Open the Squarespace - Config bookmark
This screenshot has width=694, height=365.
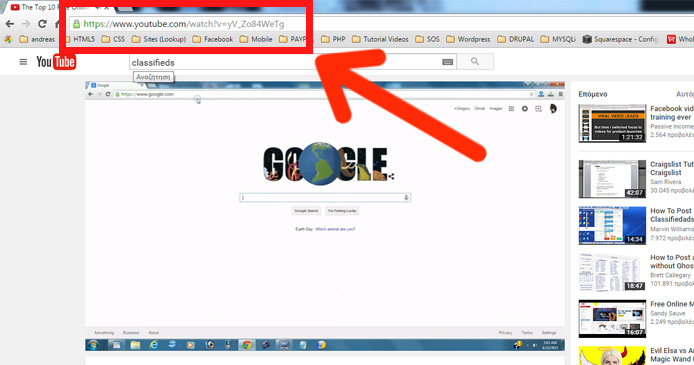coord(620,39)
